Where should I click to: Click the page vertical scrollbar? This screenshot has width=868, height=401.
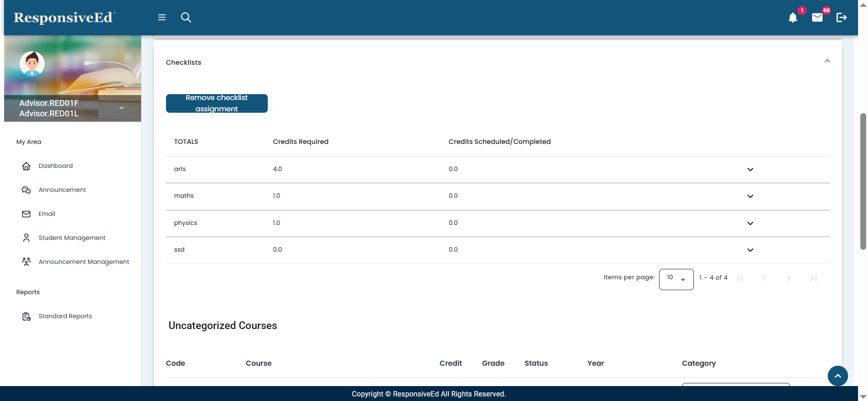863,181
